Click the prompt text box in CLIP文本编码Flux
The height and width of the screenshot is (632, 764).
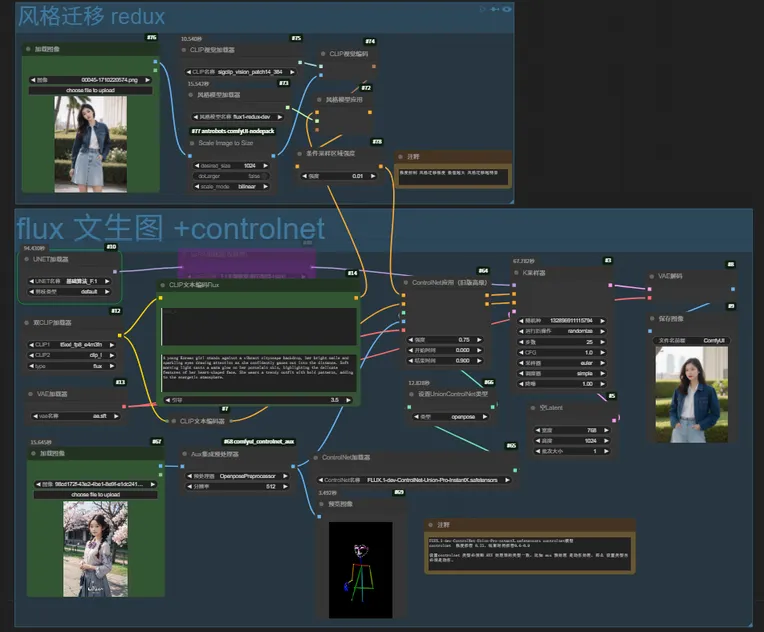[x=259, y=370]
